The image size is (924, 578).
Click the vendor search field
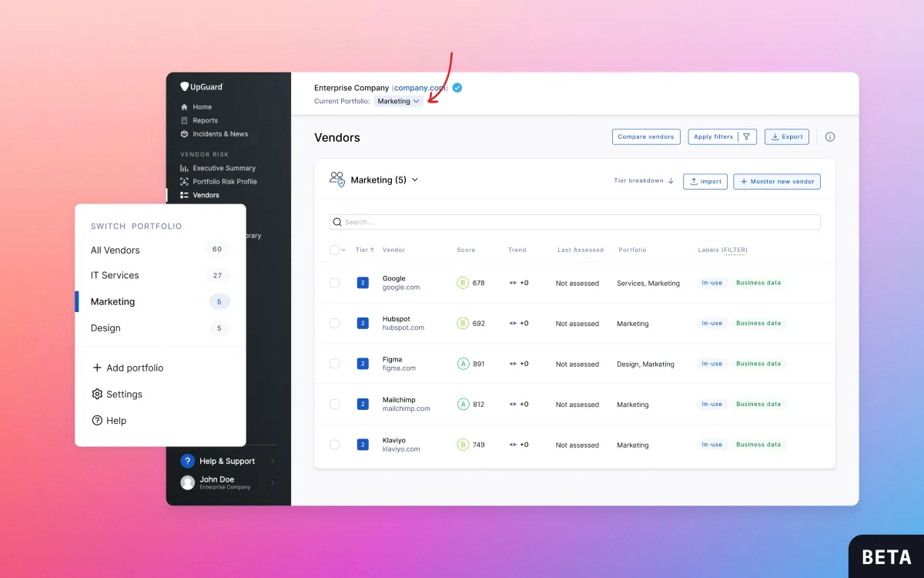click(574, 222)
